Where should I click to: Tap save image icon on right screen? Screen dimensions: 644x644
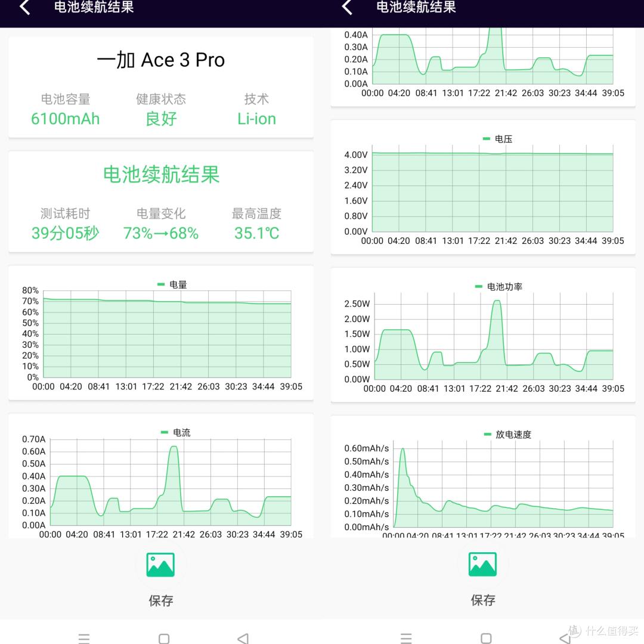(x=482, y=564)
